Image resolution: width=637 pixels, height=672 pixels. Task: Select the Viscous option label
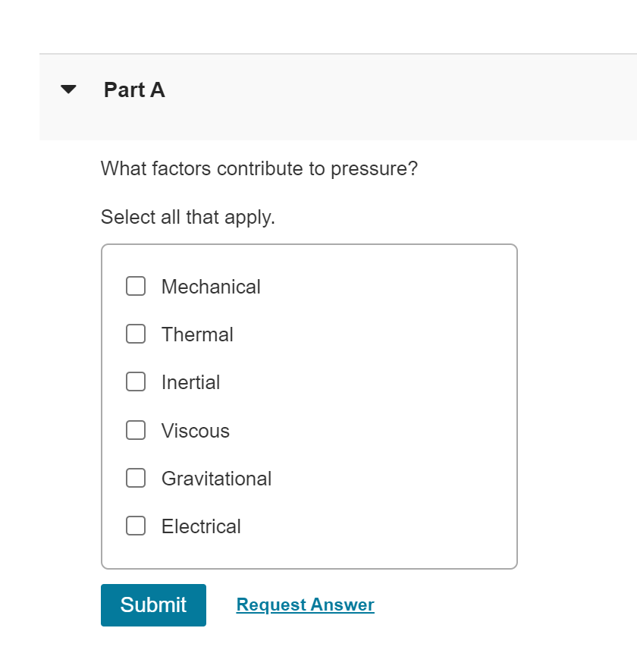195,430
